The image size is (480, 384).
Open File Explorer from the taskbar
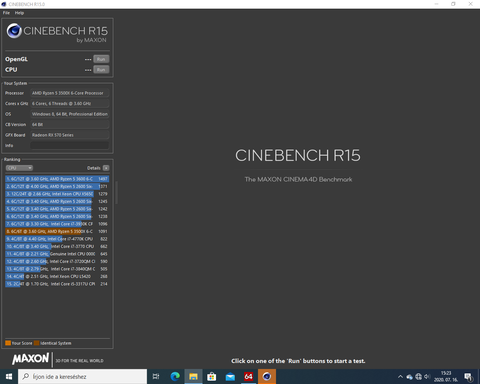pos(193,377)
